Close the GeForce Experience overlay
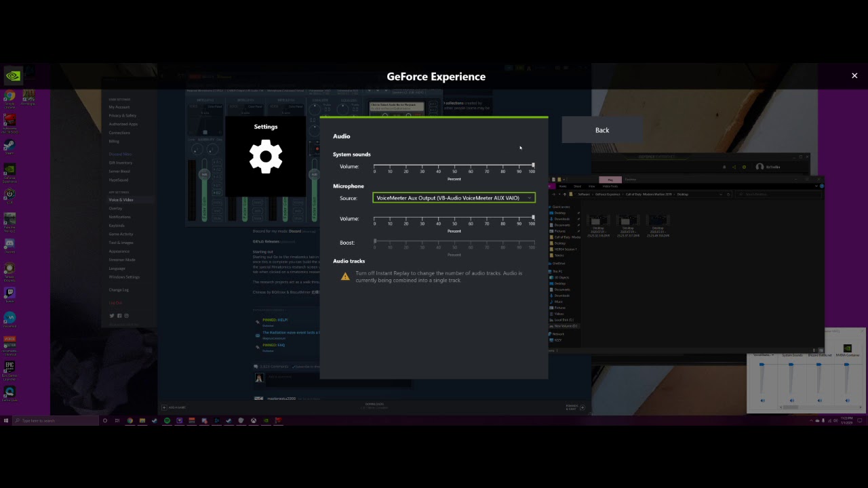The width and height of the screenshot is (868, 488). tap(854, 76)
